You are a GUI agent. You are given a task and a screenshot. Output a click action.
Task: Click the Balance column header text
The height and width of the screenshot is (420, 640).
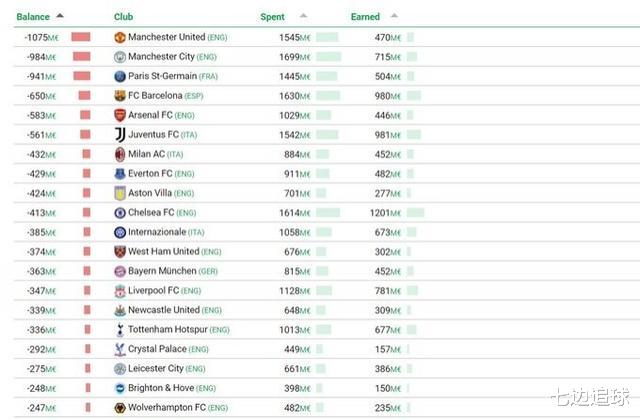click(x=33, y=17)
